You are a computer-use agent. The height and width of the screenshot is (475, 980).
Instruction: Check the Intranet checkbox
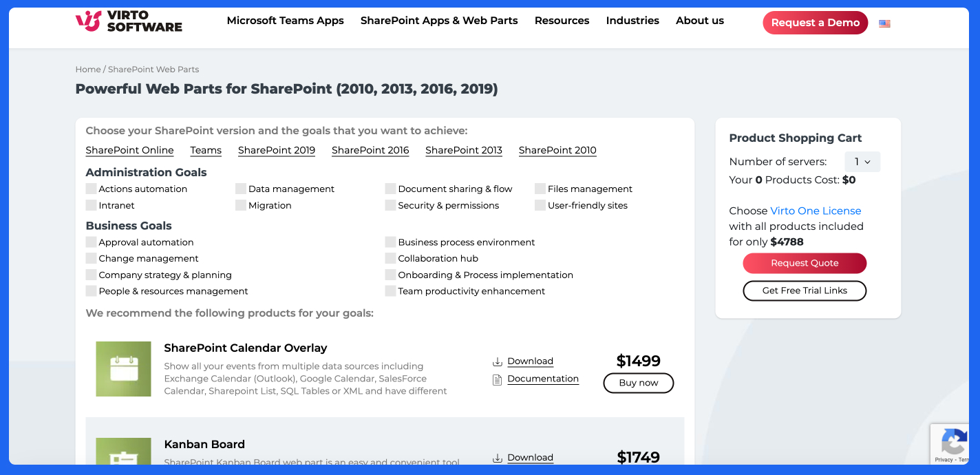(x=91, y=205)
